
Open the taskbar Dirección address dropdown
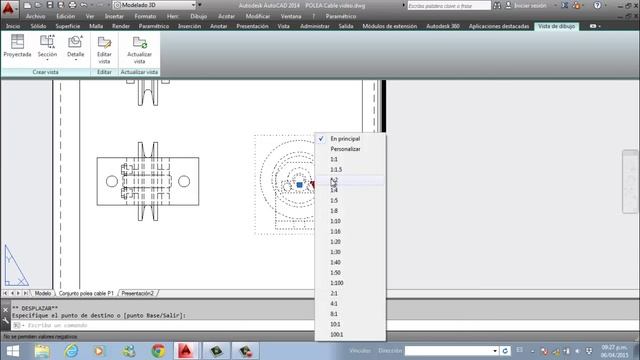point(495,351)
